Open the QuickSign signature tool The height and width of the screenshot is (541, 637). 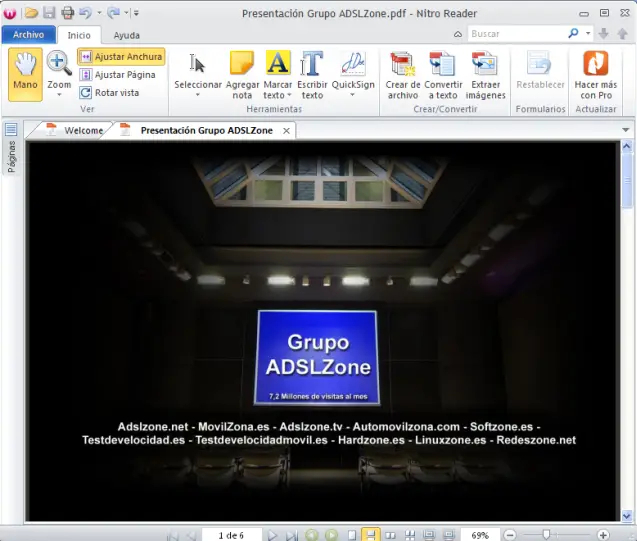(x=353, y=69)
